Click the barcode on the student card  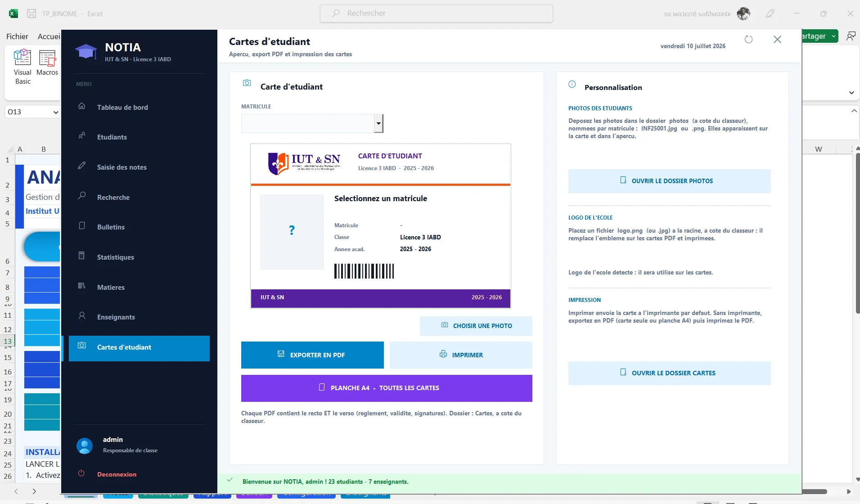pyautogui.click(x=364, y=271)
